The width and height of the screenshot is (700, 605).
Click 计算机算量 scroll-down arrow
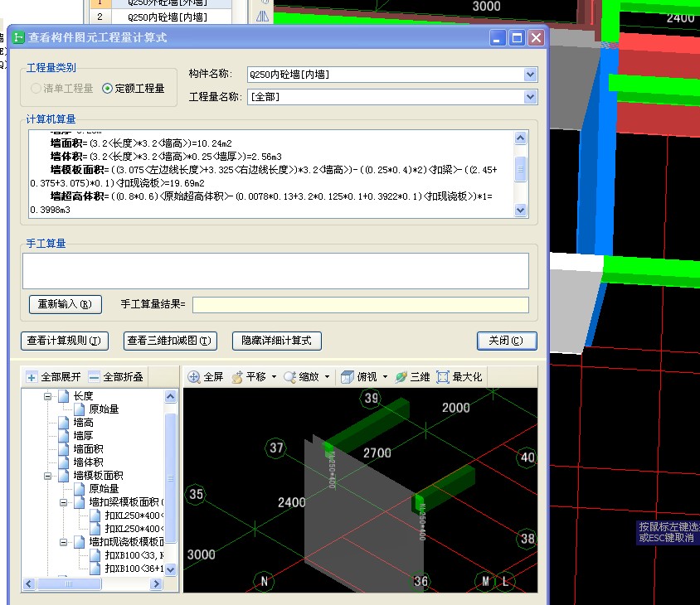pyautogui.click(x=521, y=211)
